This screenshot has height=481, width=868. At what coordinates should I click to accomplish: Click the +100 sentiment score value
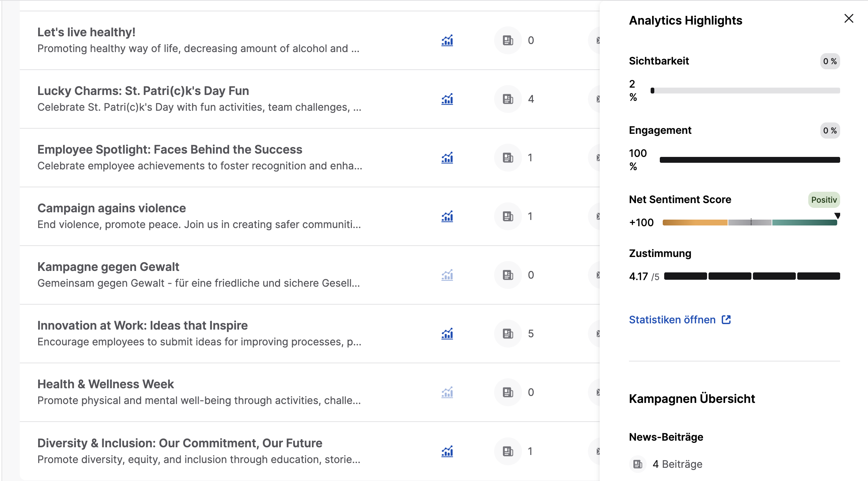(641, 223)
